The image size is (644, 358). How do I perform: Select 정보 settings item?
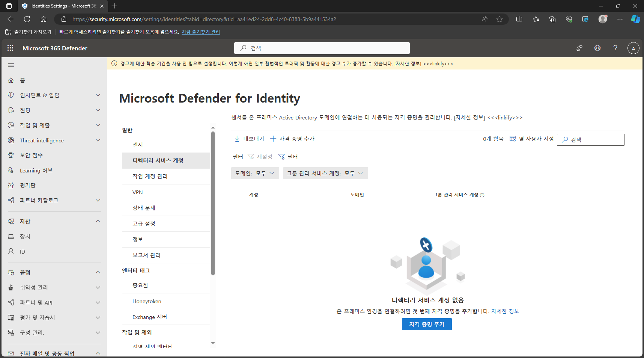(x=166, y=239)
